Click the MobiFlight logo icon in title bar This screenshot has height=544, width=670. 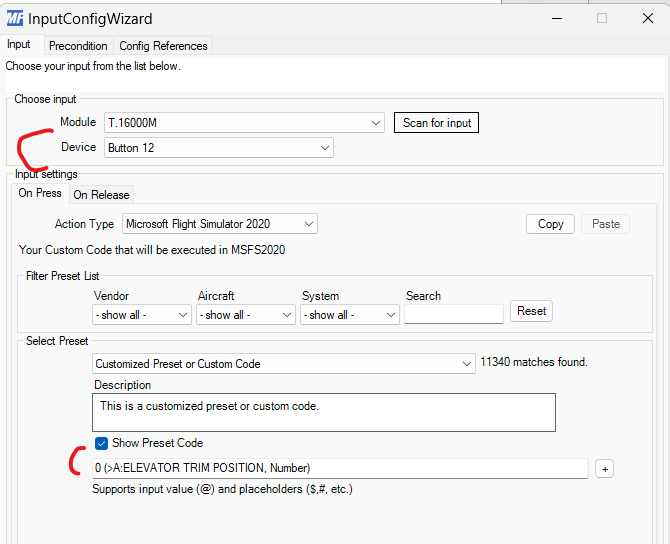point(15,18)
